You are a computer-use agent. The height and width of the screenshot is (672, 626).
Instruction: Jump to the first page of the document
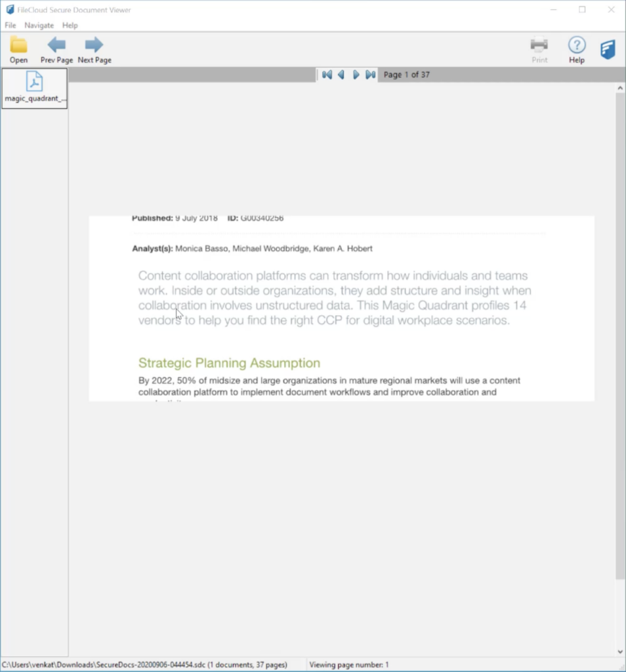pyautogui.click(x=327, y=75)
